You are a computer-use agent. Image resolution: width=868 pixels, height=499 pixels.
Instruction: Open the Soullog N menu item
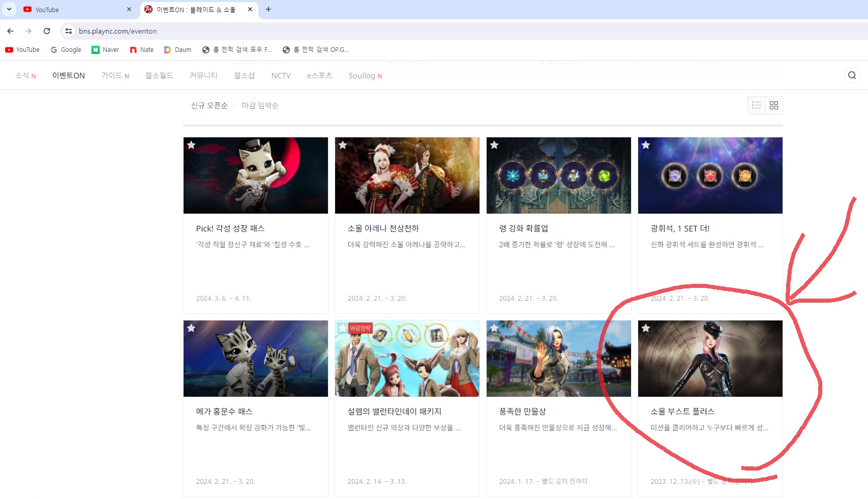[x=365, y=75]
